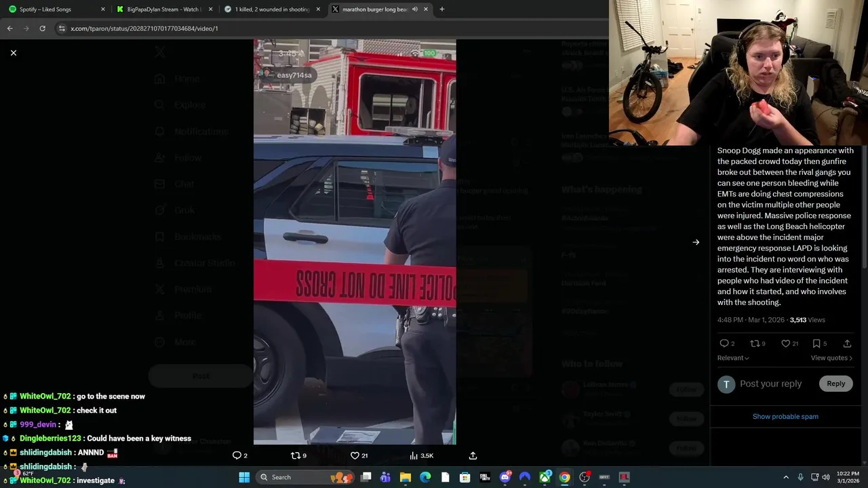Click chat message "go to the scene now"
This screenshot has height=488, width=868.
click(111, 396)
